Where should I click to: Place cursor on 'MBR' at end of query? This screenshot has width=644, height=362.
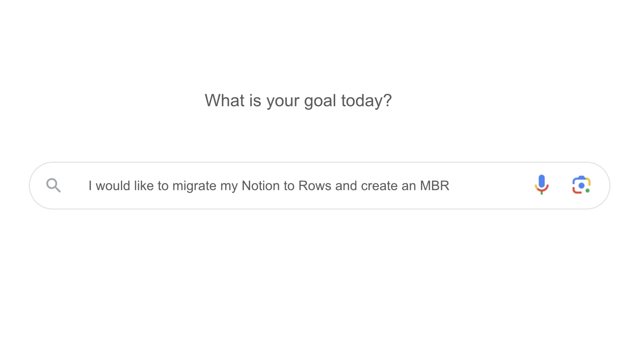point(435,186)
